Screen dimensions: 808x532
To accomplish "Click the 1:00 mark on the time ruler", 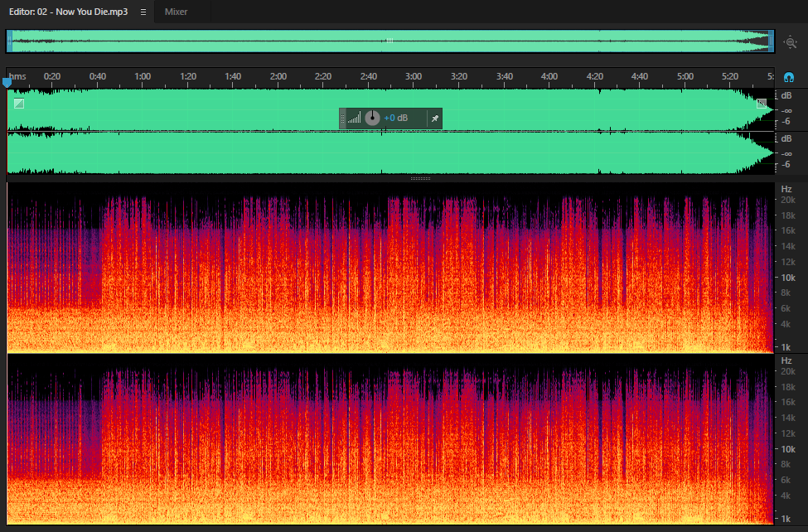I will pos(143,76).
